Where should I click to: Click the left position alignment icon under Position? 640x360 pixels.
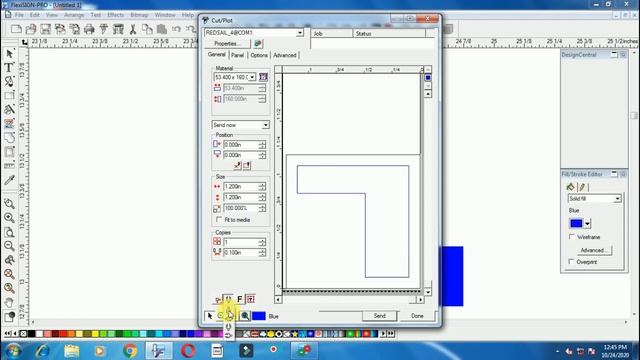pyautogui.click(x=237, y=165)
